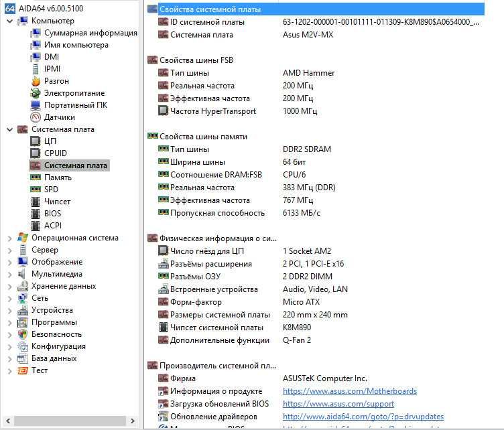Collapse the Системная плата parent branch
Viewport: 504px width, 430px height.
click(x=10, y=130)
